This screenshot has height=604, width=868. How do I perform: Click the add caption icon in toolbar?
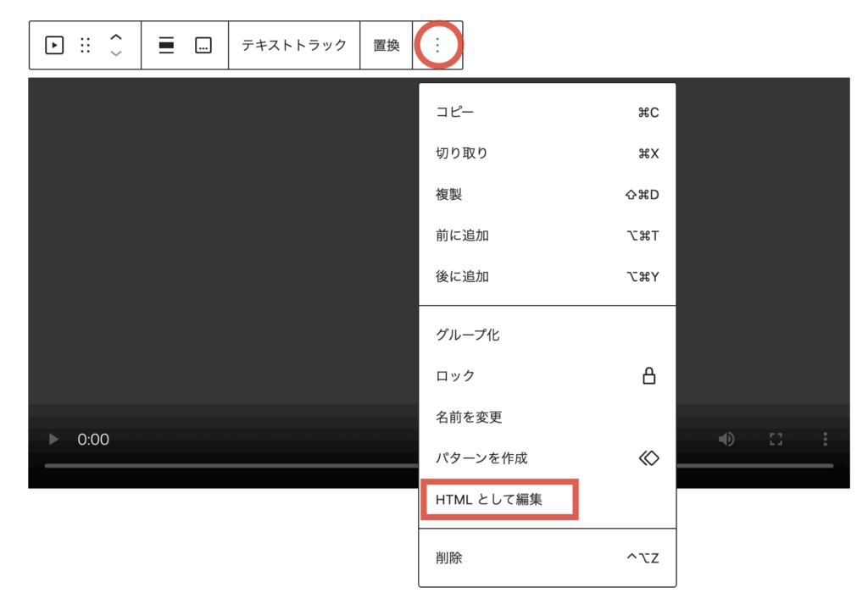(x=203, y=45)
